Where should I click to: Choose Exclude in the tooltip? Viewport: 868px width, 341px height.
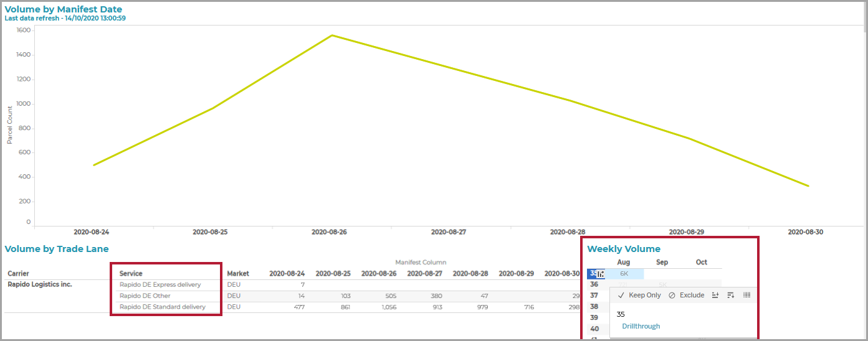pyautogui.click(x=686, y=295)
